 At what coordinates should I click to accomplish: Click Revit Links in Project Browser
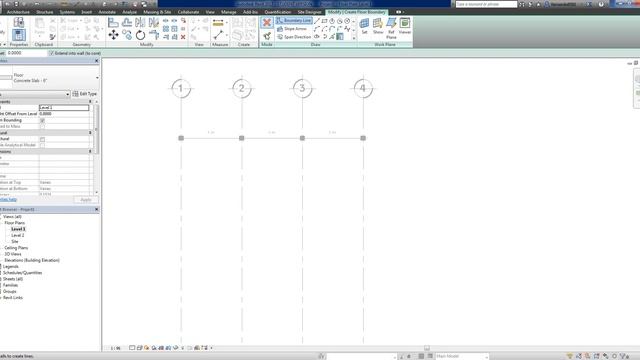click(13, 298)
